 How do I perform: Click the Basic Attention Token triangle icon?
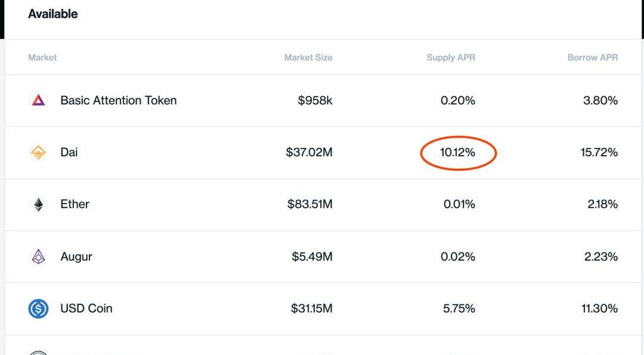(x=38, y=100)
